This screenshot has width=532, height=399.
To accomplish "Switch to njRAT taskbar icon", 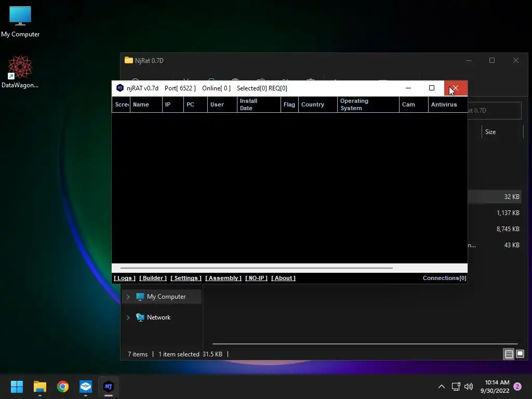I will click(x=109, y=387).
